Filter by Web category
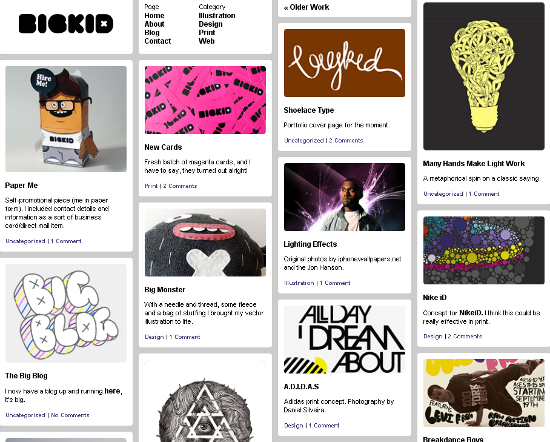This screenshot has width=550, height=442. pyautogui.click(x=206, y=41)
